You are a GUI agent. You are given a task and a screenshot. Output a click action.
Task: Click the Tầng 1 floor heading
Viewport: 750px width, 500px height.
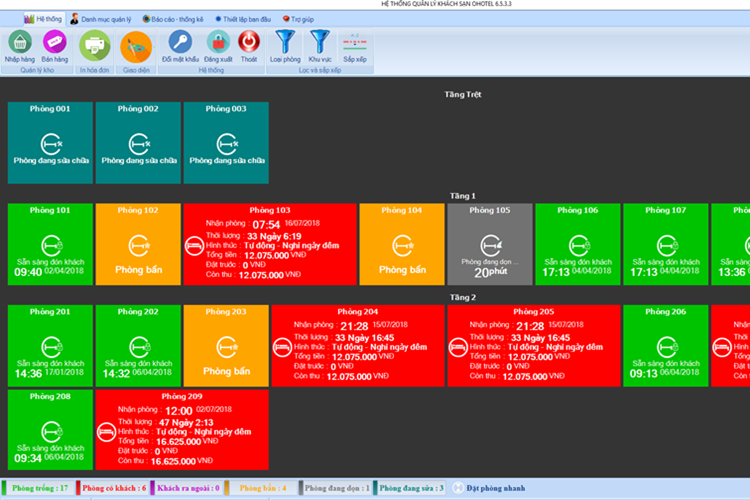click(x=463, y=196)
